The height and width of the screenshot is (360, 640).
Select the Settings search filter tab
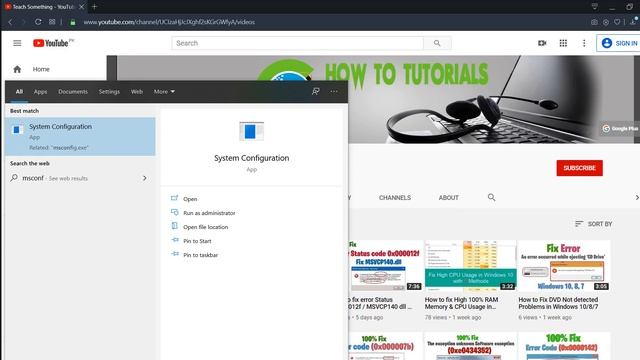tap(109, 91)
